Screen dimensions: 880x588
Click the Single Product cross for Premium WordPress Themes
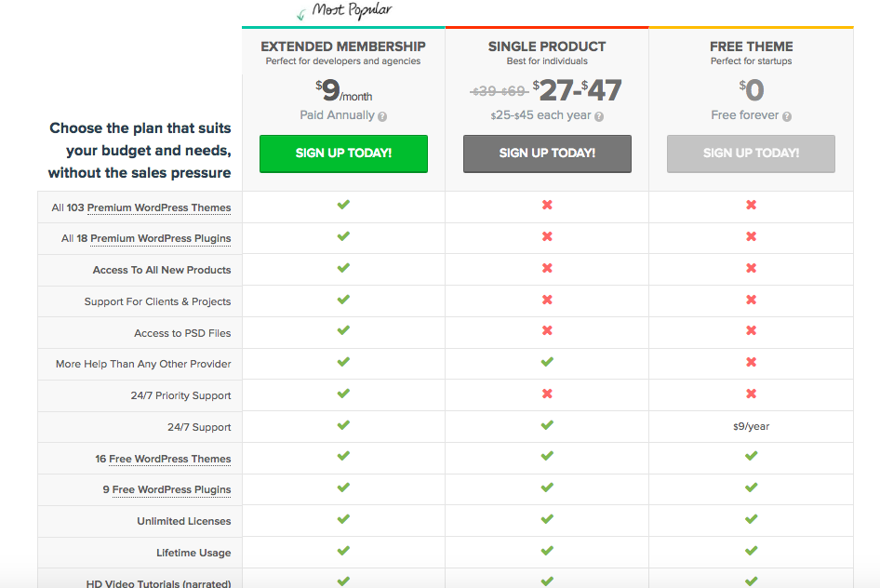click(x=547, y=205)
